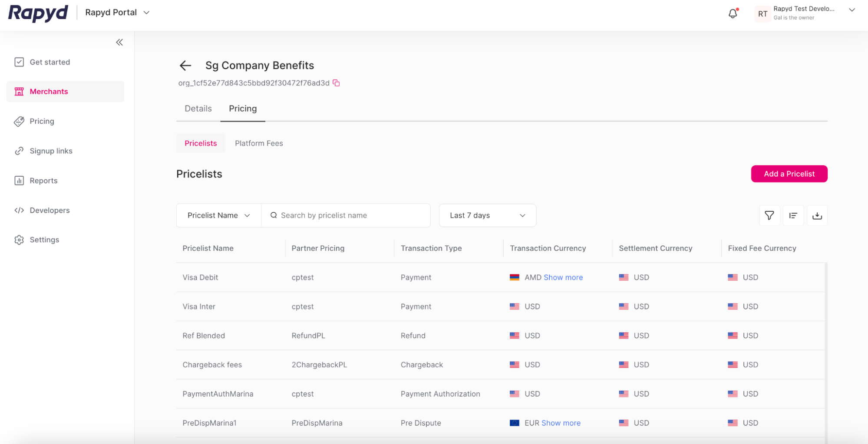Open the notifications bell

pos(733,13)
